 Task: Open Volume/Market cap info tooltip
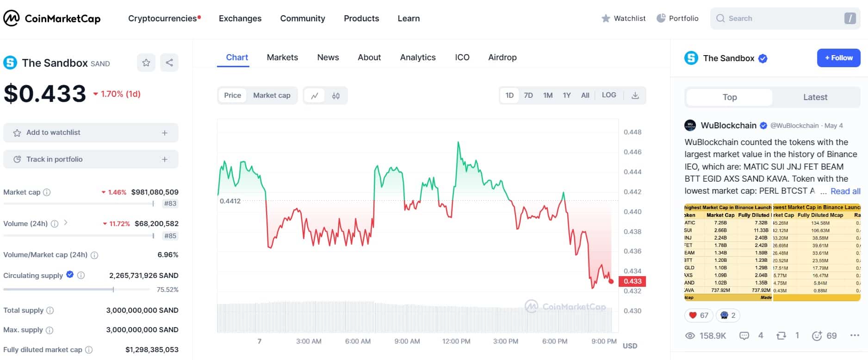(x=94, y=255)
